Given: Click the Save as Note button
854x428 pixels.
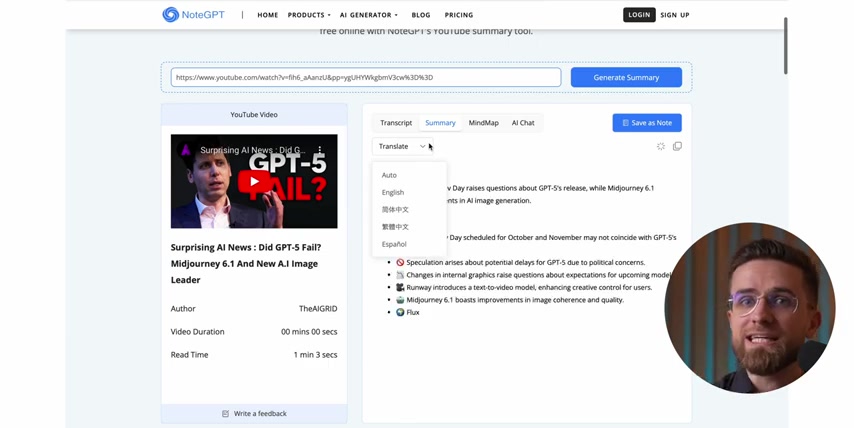Looking at the screenshot, I should click(x=647, y=123).
